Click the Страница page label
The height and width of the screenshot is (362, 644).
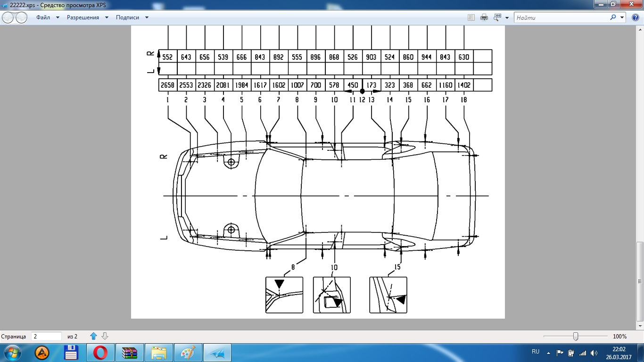pos(14,337)
